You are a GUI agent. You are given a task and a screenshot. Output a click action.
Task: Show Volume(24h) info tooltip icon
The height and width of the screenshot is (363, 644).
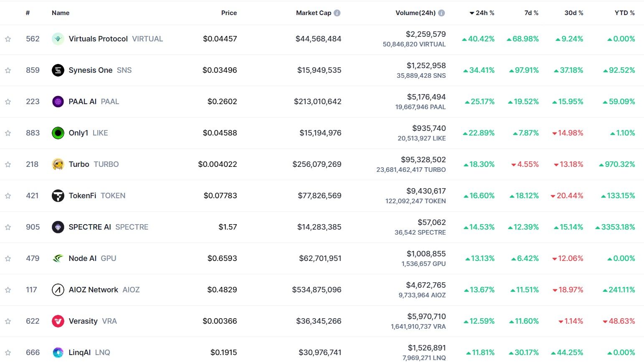tap(441, 13)
